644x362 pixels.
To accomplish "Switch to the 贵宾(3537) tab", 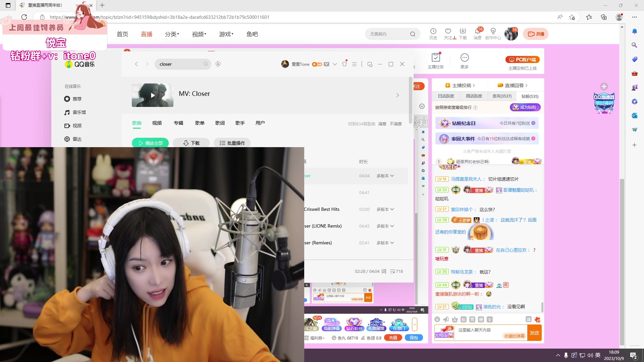I will point(502,96).
